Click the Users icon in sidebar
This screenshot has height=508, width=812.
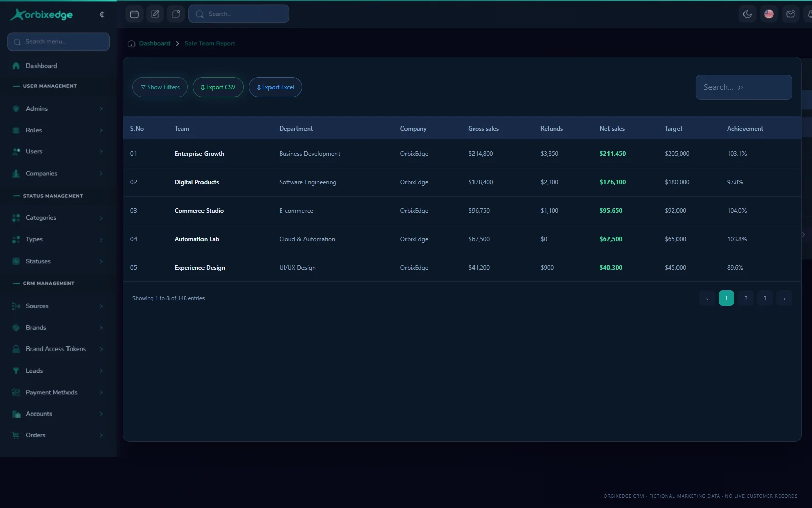16,151
